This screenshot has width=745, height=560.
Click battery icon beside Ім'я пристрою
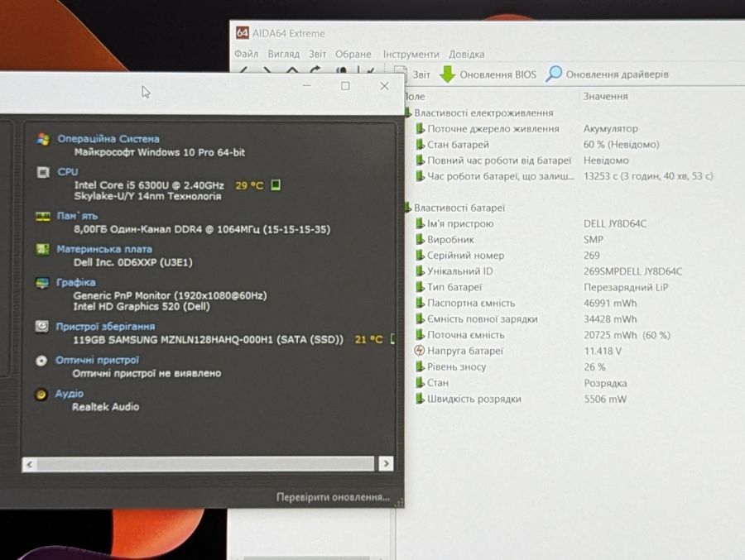pos(420,223)
